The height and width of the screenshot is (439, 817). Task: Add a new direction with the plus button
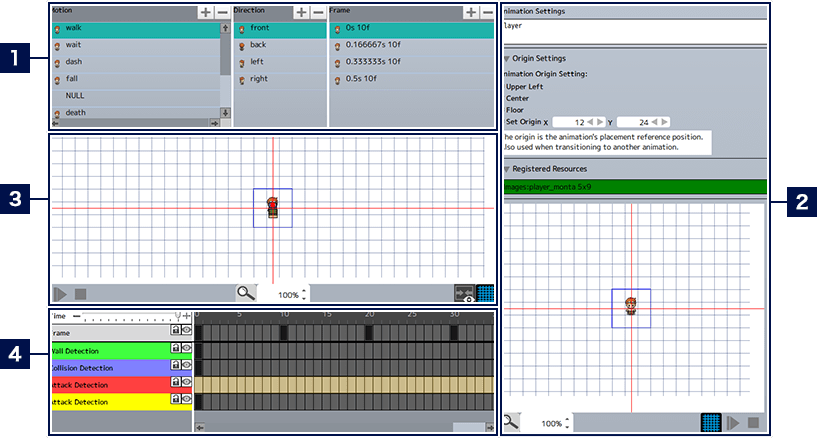click(301, 12)
